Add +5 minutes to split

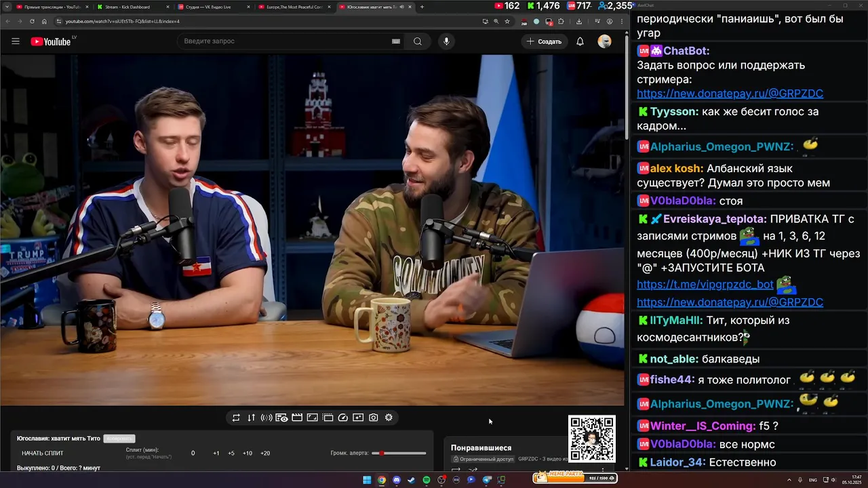[231, 453]
